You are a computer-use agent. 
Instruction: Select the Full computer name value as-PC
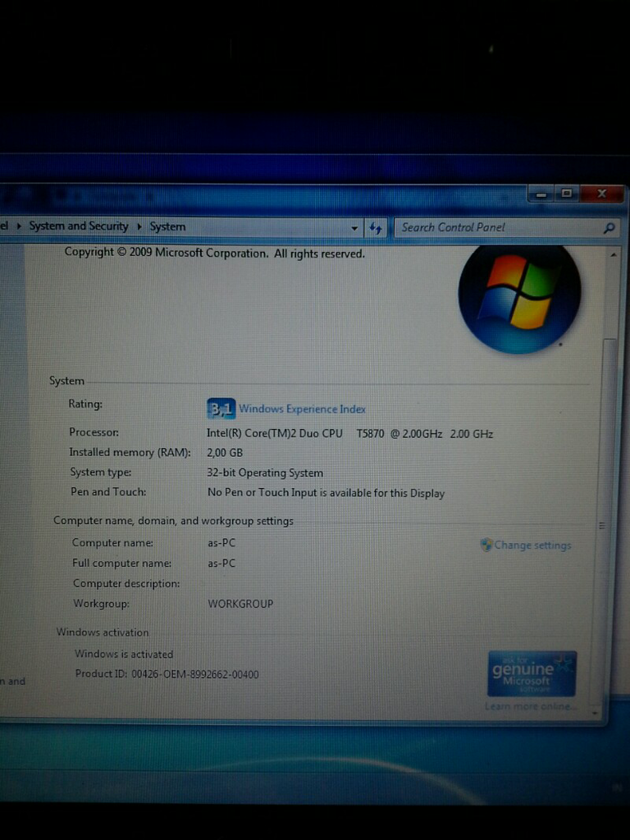pos(221,563)
